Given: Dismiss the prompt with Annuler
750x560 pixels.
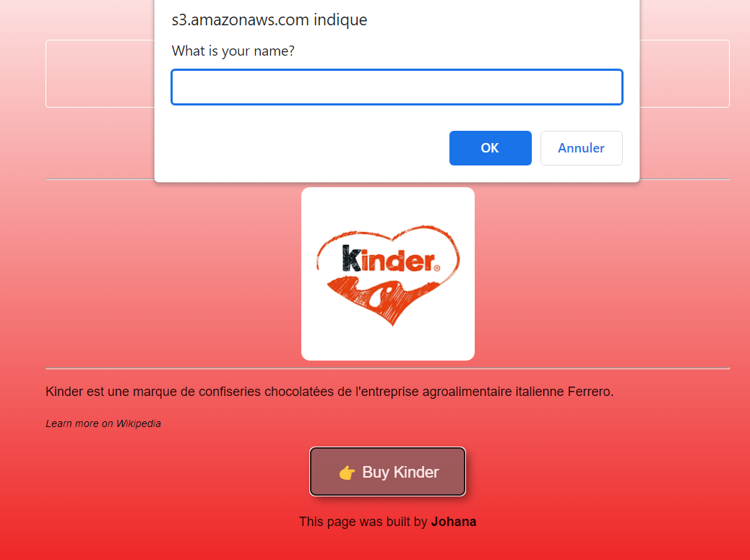Looking at the screenshot, I should [581, 148].
